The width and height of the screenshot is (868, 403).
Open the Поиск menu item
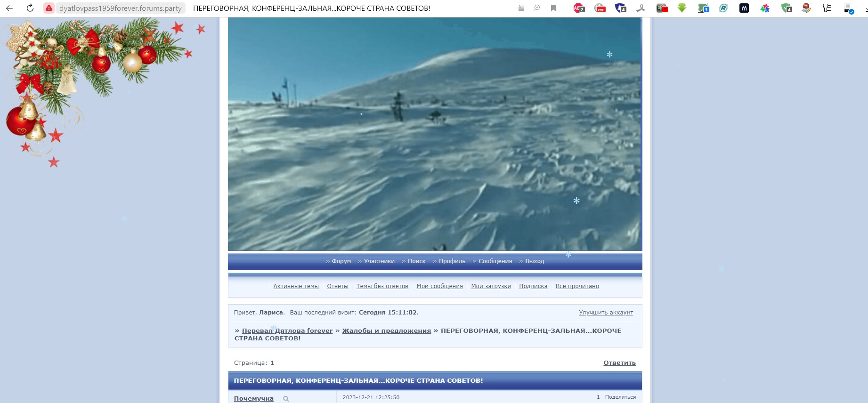[x=417, y=261]
